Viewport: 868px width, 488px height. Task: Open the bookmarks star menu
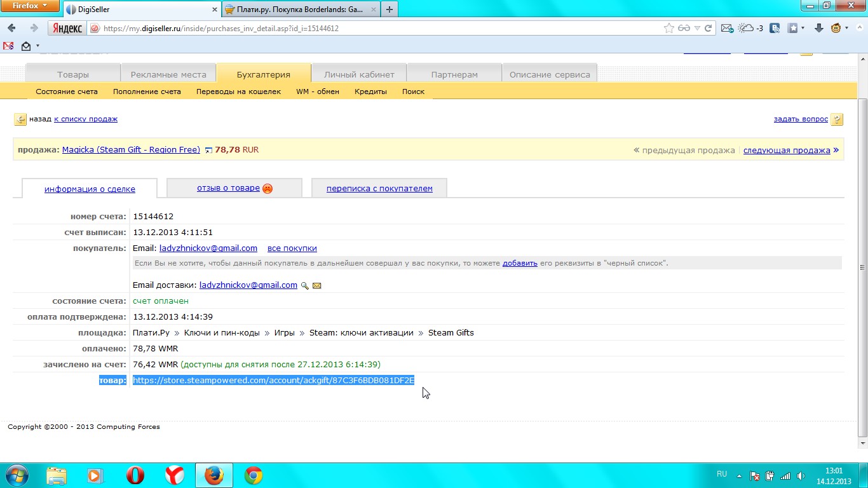pyautogui.click(x=793, y=28)
